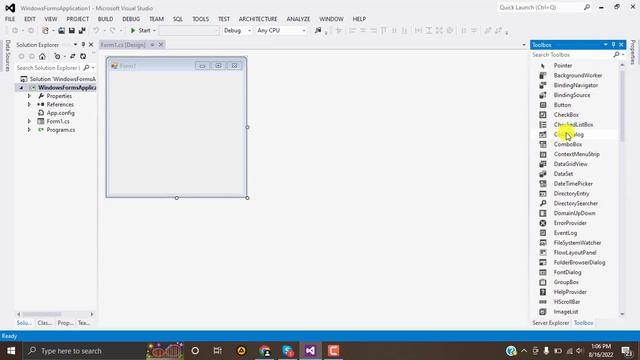Expand the Form1.cs node
The image size is (640, 360).
click(29, 121)
